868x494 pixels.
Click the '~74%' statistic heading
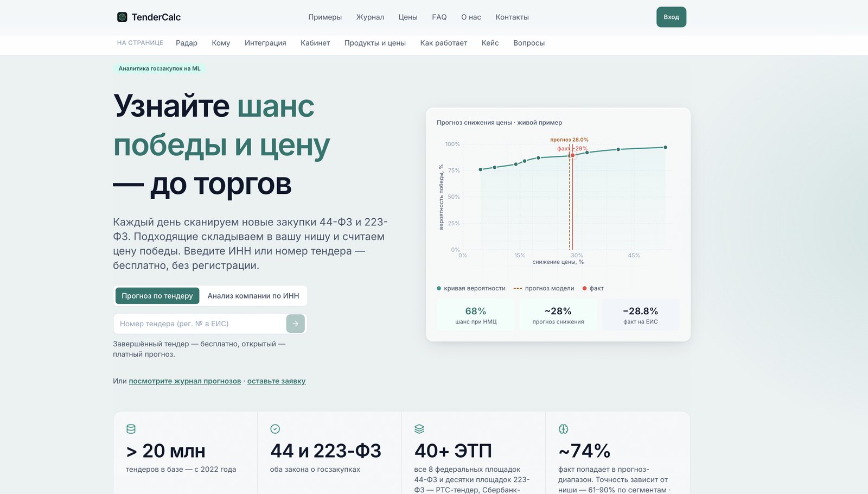tap(584, 451)
